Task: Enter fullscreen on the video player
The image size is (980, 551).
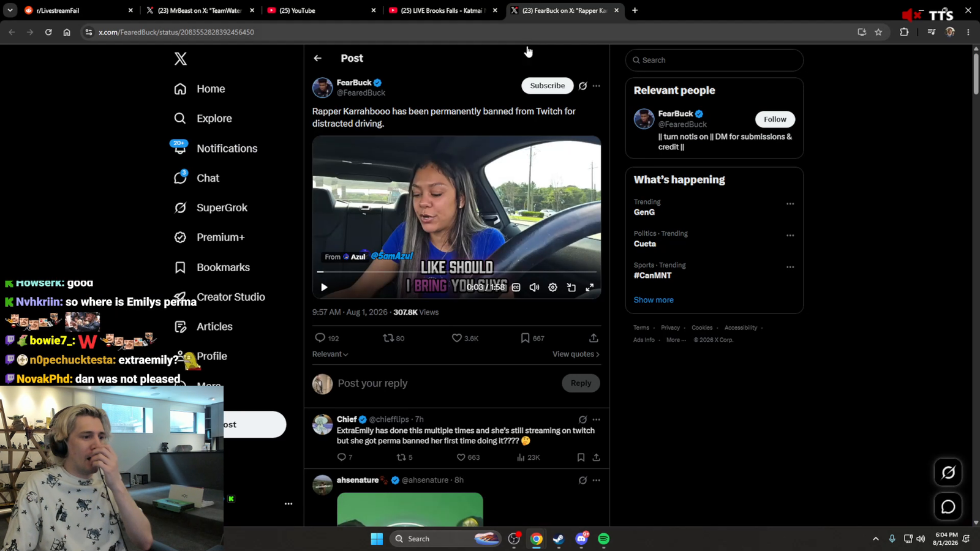Action: (x=590, y=287)
